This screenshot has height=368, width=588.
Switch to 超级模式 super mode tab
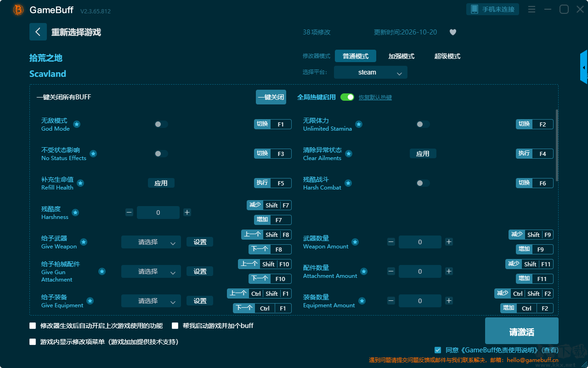447,56
